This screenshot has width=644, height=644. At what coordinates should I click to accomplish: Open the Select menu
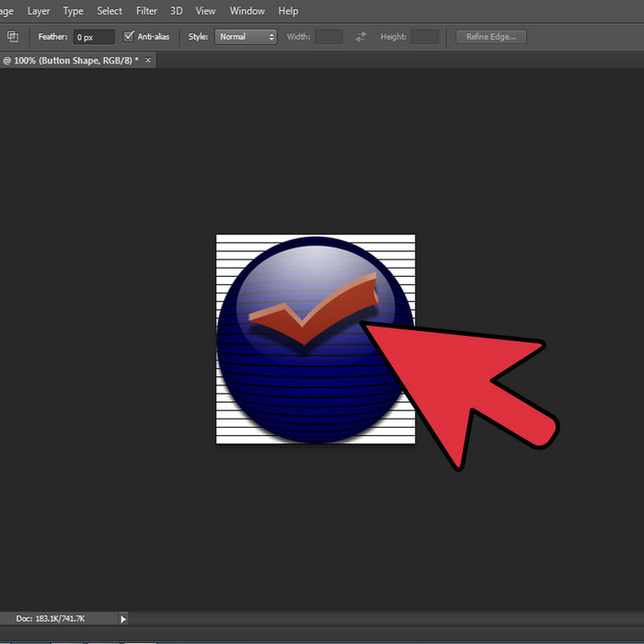[109, 11]
